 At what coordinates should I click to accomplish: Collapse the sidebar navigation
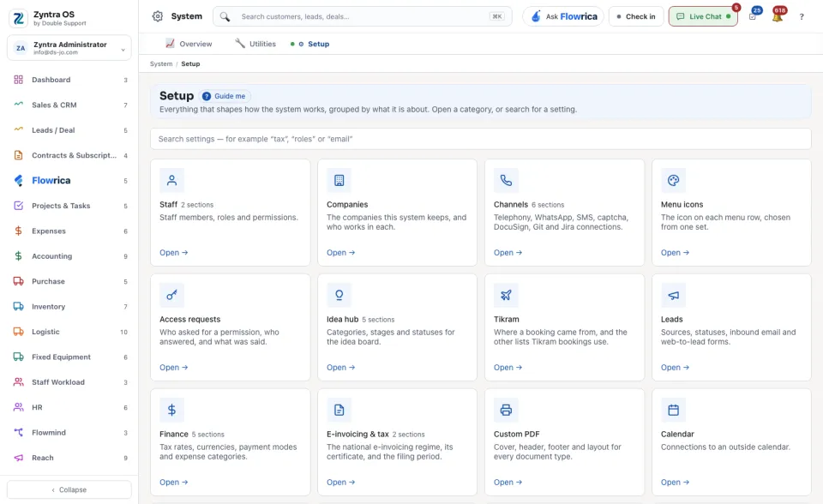pyautogui.click(x=69, y=489)
